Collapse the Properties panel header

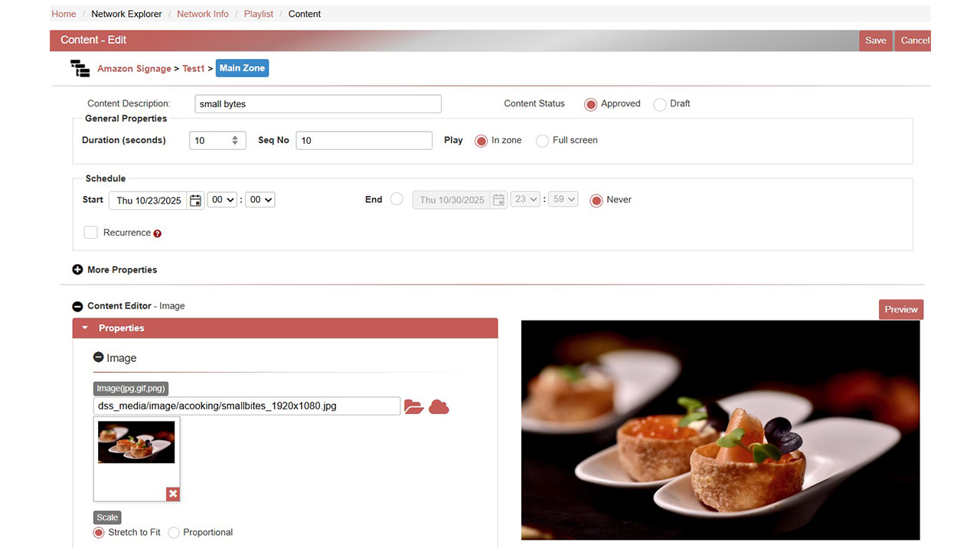285,328
